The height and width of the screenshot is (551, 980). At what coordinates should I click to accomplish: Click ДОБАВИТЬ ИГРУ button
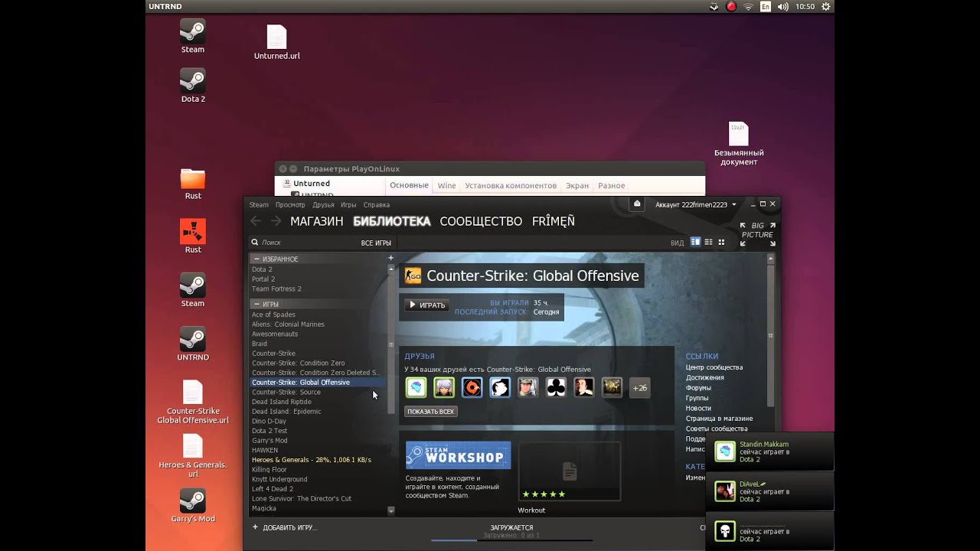coord(284,527)
